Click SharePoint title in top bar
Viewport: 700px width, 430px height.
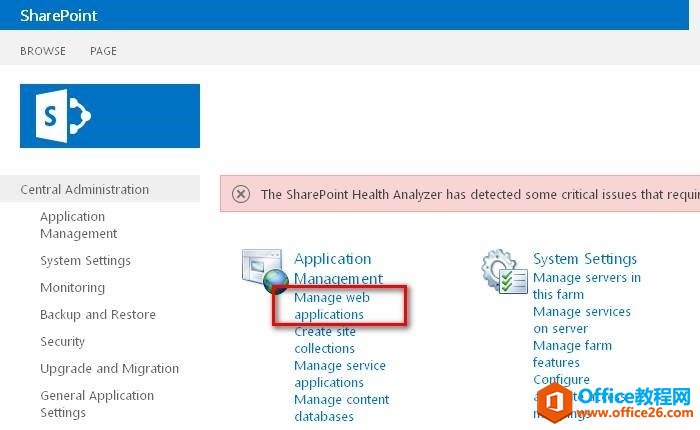(58, 16)
